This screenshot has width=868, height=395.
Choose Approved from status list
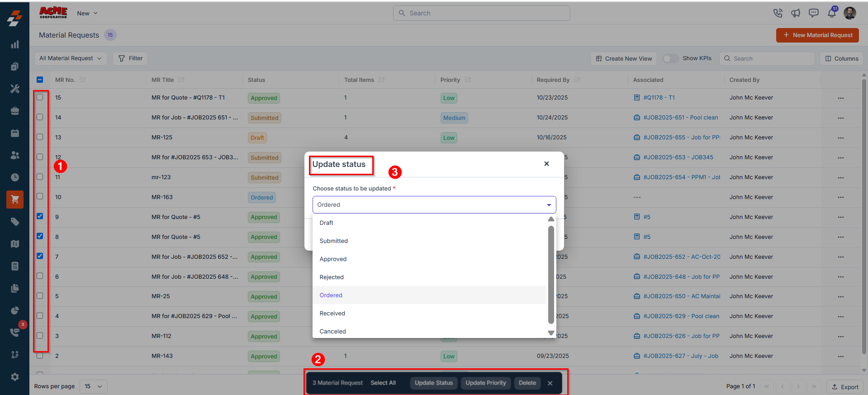coord(429,259)
